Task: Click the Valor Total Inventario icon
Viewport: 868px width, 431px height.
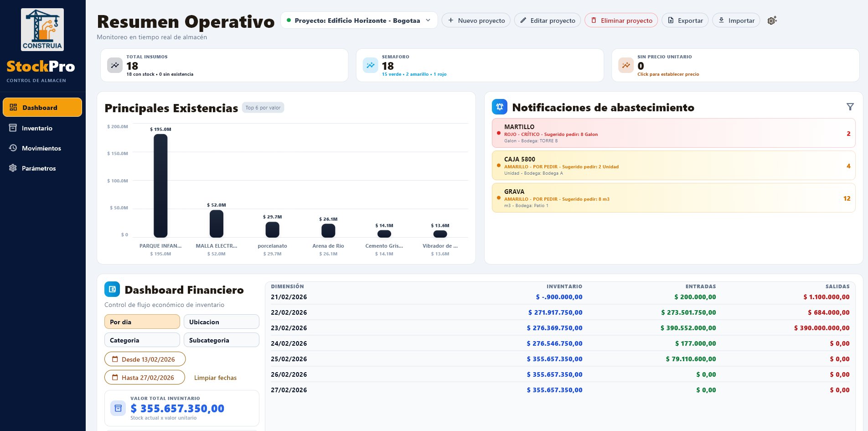Action: 118,408
